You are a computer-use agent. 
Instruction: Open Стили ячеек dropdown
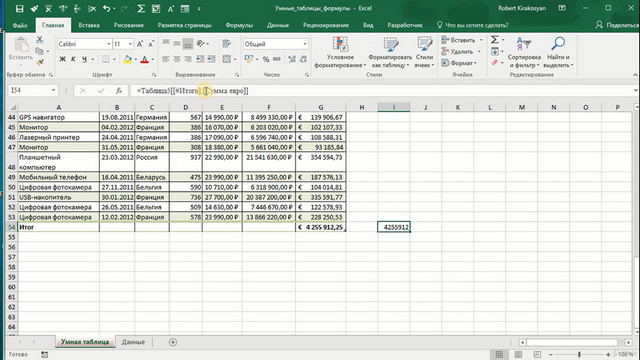[x=424, y=52]
